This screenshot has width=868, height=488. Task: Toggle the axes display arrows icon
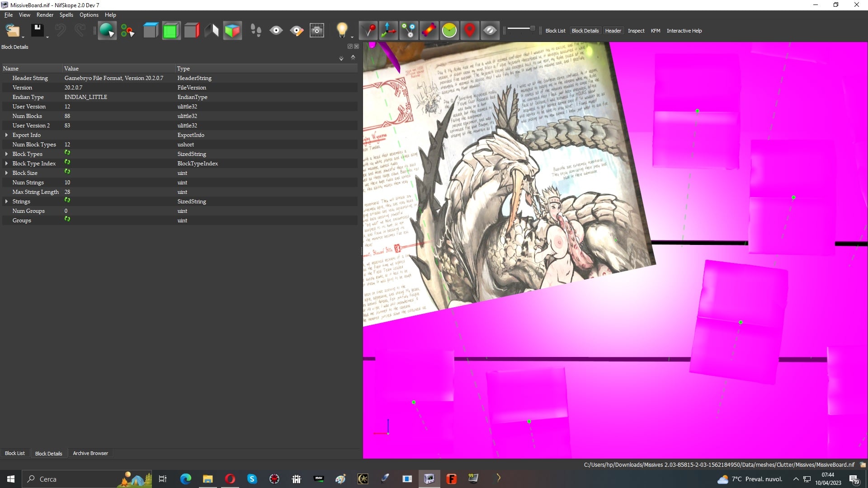pos(388,31)
